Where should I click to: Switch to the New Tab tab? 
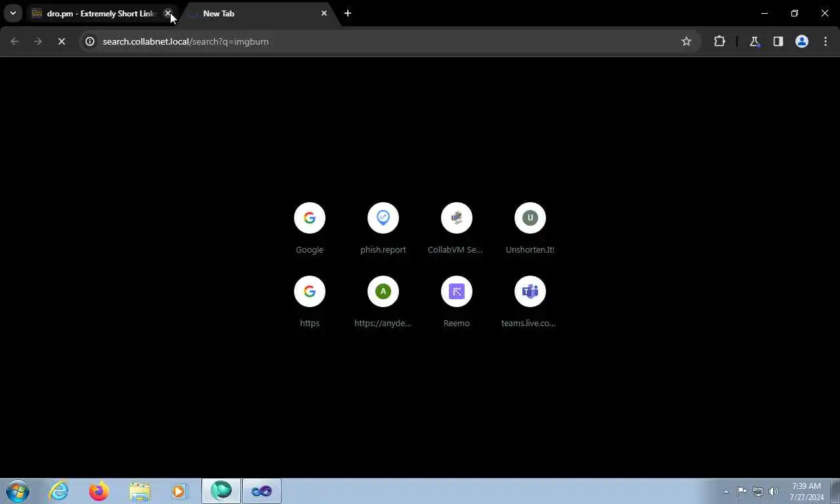pos(258,13)
